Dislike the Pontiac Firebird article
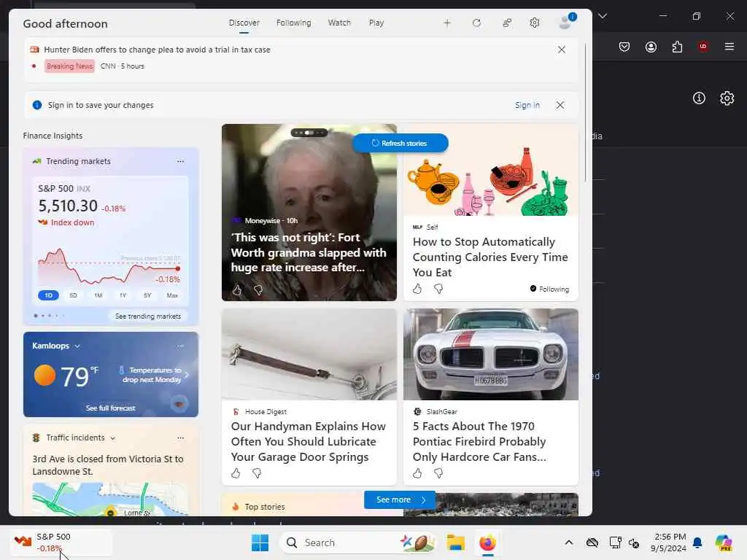 coord(438,473)
